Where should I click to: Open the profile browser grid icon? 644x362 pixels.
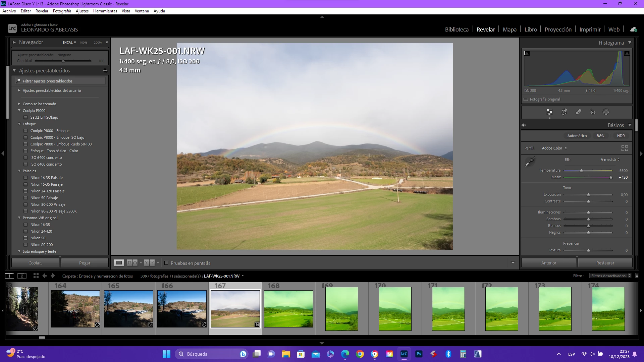pyautogui.click(x=625, y=148)
